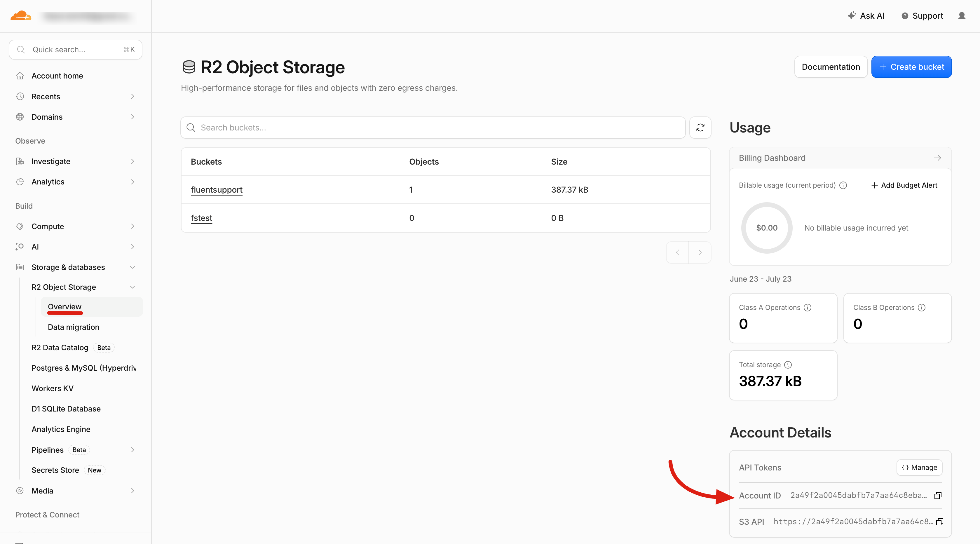Expand the Analytics submenu chevron

pyautogui.click(x=132, y=182)
